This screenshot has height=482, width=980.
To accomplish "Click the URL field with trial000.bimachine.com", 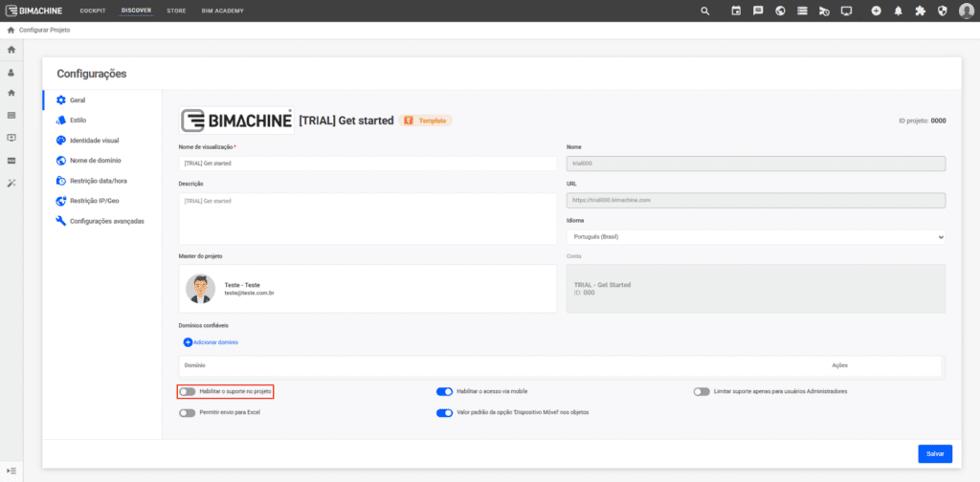I will (x=756, y=200).
